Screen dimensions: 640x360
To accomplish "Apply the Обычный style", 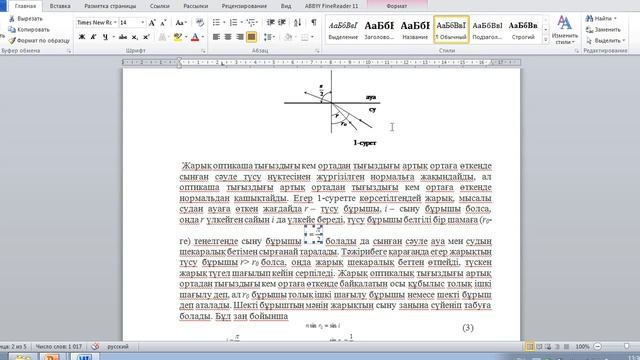I will 451,30.
